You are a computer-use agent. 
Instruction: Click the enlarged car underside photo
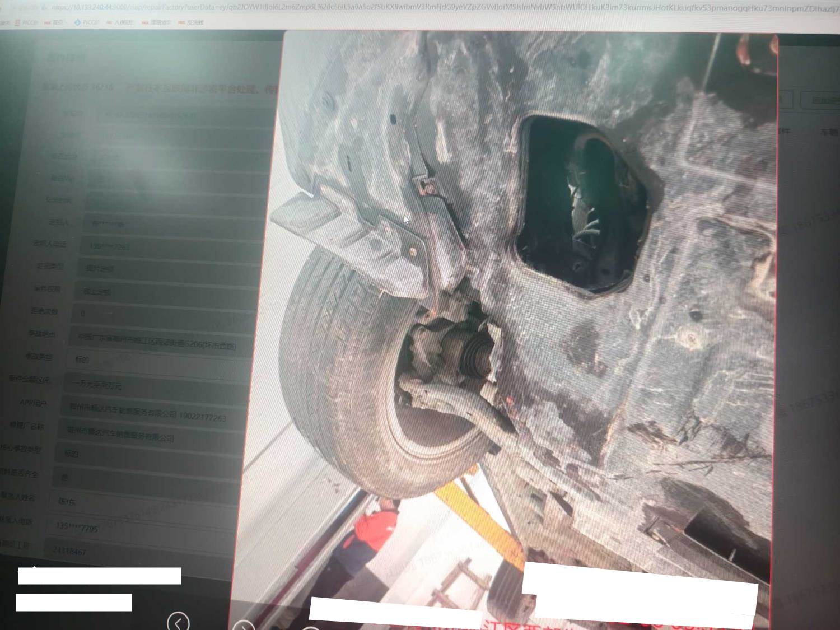526,314
